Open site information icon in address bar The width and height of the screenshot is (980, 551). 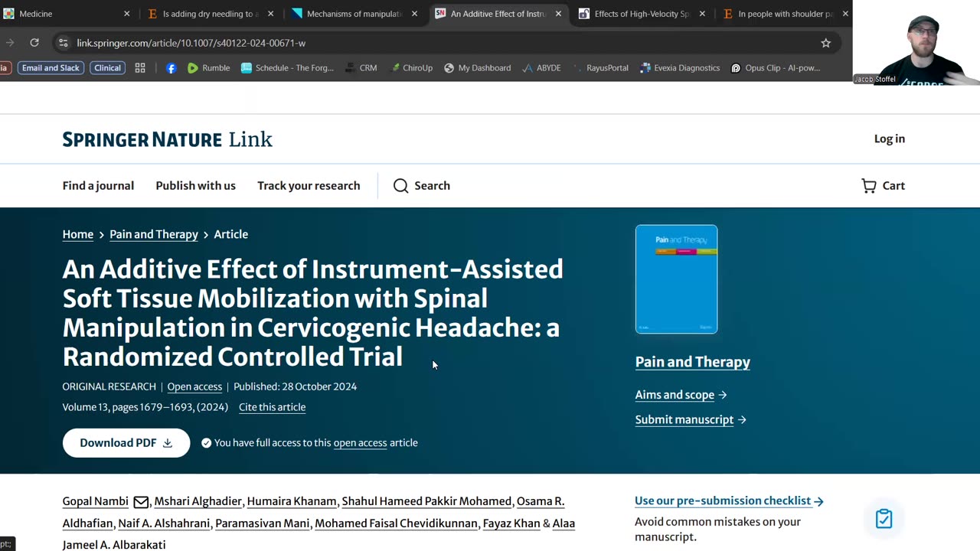(63, 43)
